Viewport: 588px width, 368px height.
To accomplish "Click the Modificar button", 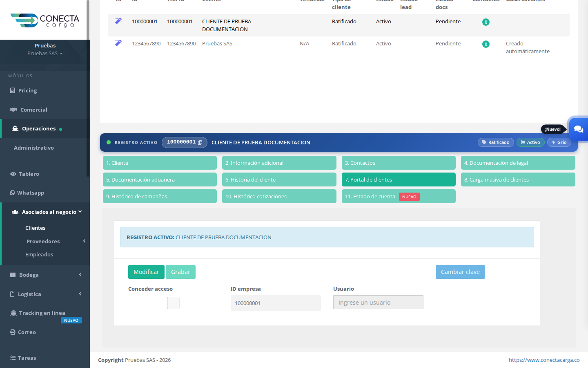I will click(x=146, y=272).
